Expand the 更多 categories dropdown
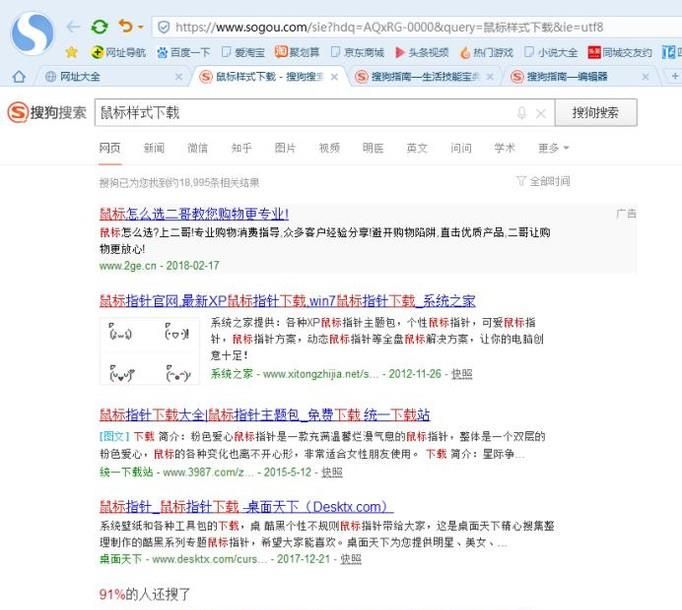682x610 pixels. pyautogui.click(x=553, y=148)
